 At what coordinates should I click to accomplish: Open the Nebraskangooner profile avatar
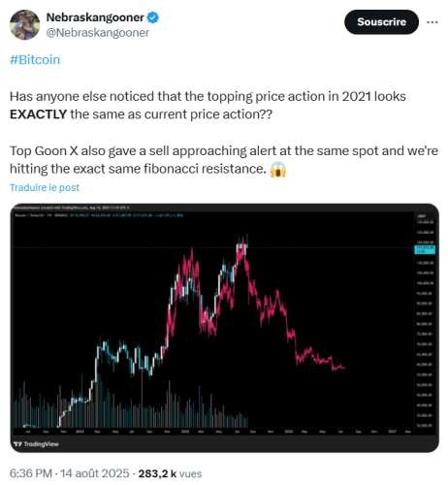25,24
